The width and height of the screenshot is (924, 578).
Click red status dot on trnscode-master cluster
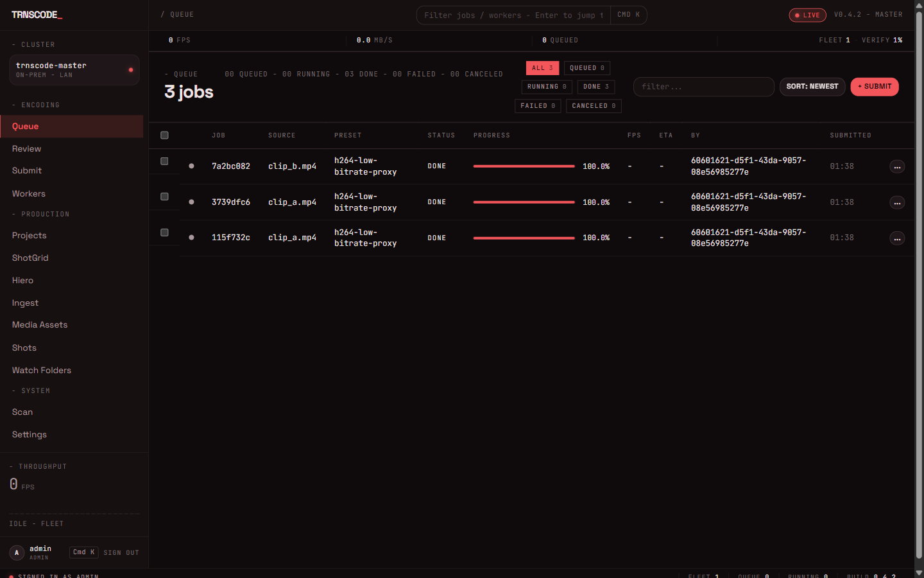(131, 69)
